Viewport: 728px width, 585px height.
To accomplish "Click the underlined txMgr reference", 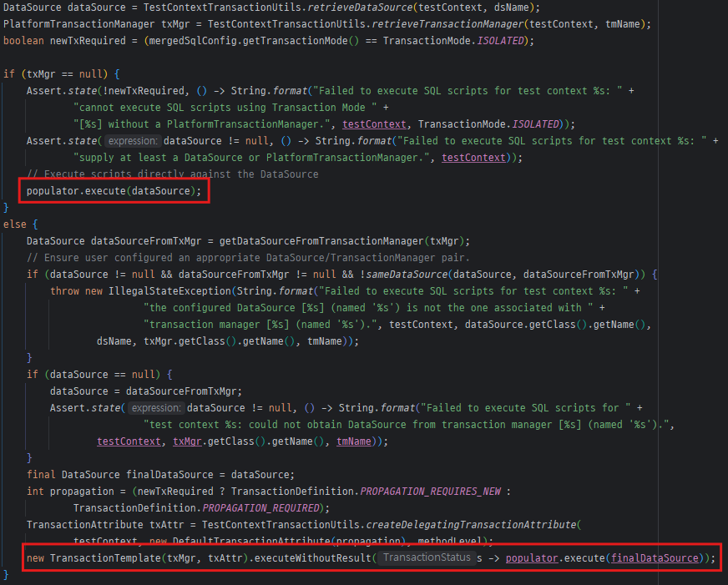I will (x=187, y=441).
